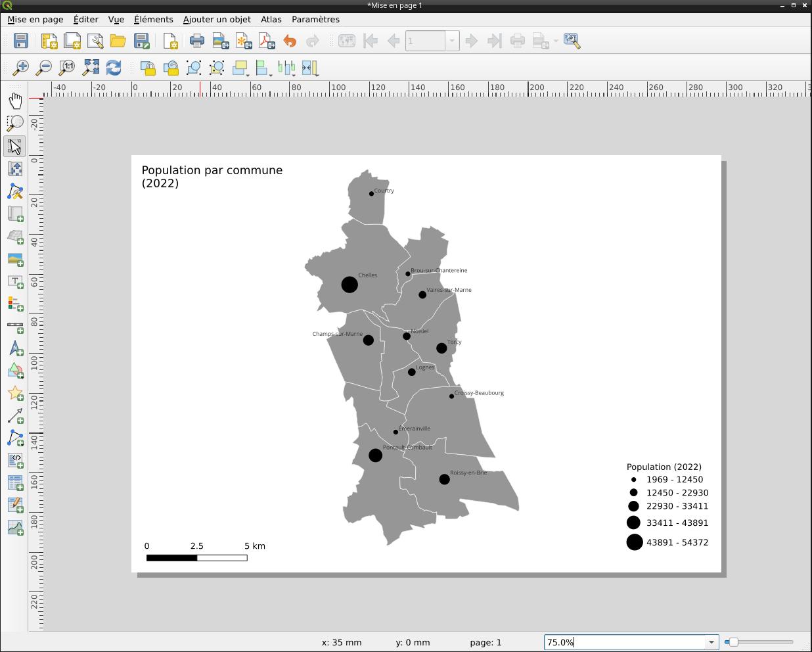The height and width of the screenshot is (652, 812).
Task: Enable the Atlas preview toggle
Action: [x=346, y=41]
